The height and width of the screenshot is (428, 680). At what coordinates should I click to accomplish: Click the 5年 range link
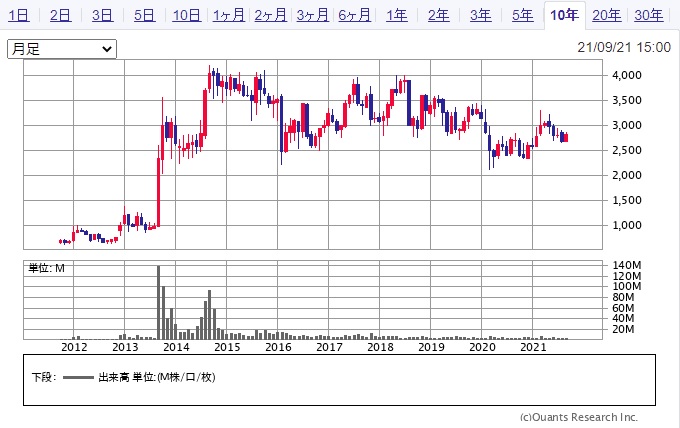point(523,16)
